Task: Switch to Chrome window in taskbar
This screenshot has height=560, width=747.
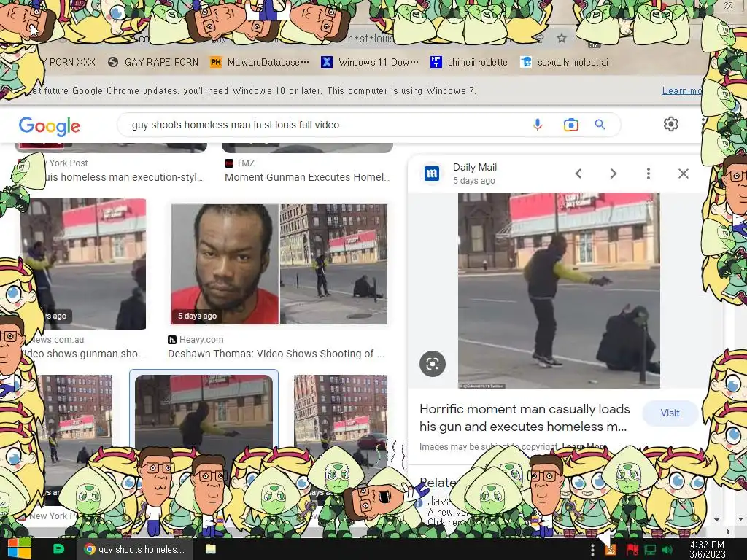Action: [135, 549]
